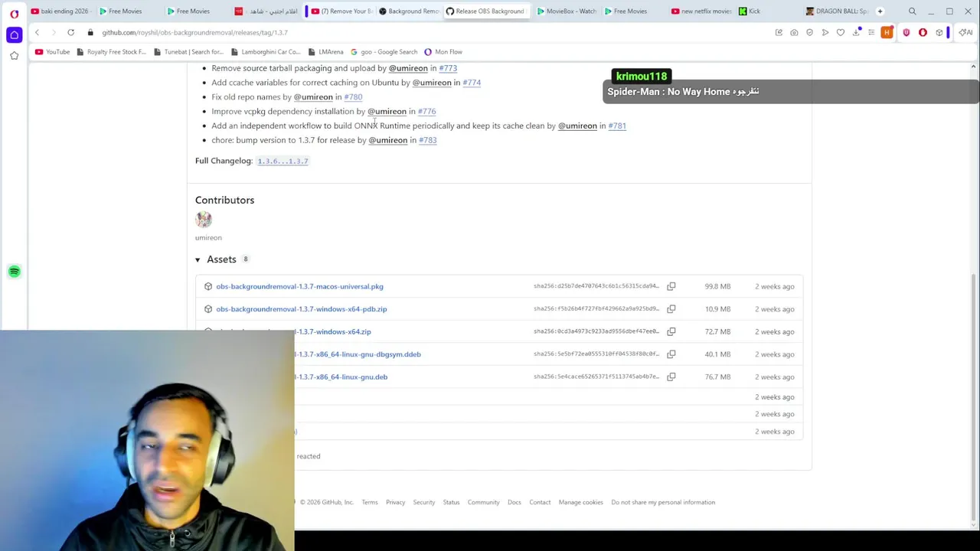Open pull request #783
The width and height of the screenshot is (980, 551).
click(x=428, y=140)
